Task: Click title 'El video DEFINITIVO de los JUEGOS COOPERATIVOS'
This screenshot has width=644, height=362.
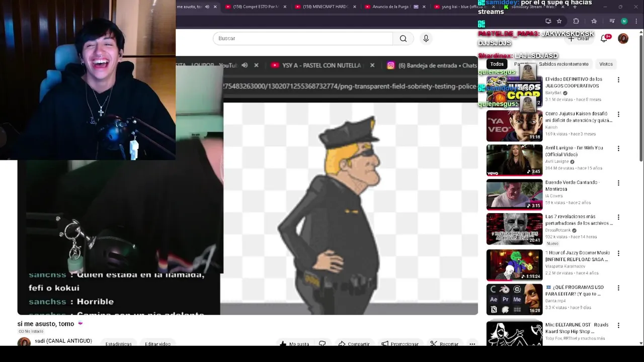Action: (574, 82)
